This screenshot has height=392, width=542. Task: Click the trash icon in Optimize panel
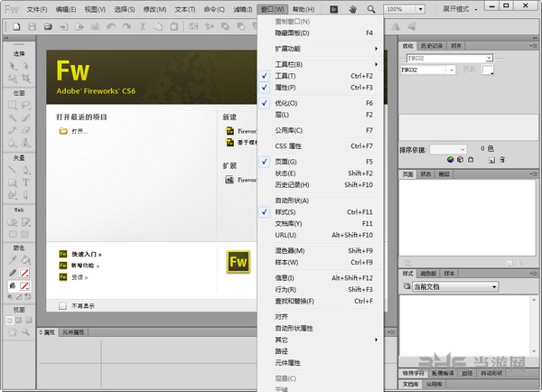[x=502, y=160]
